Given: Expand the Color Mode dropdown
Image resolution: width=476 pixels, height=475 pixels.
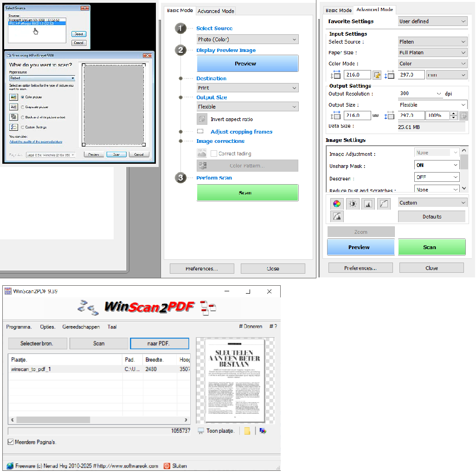Looking at the screenshot, I should coord(432,64).
